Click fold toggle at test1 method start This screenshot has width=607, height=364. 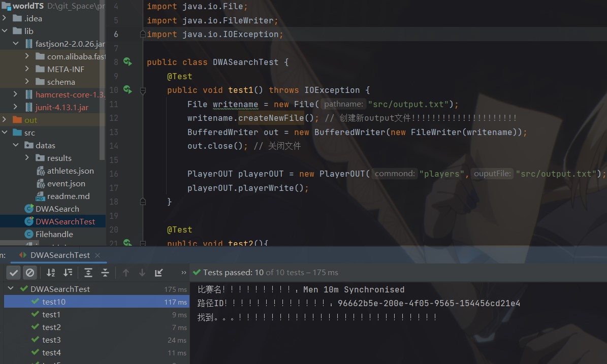point(143,91)
